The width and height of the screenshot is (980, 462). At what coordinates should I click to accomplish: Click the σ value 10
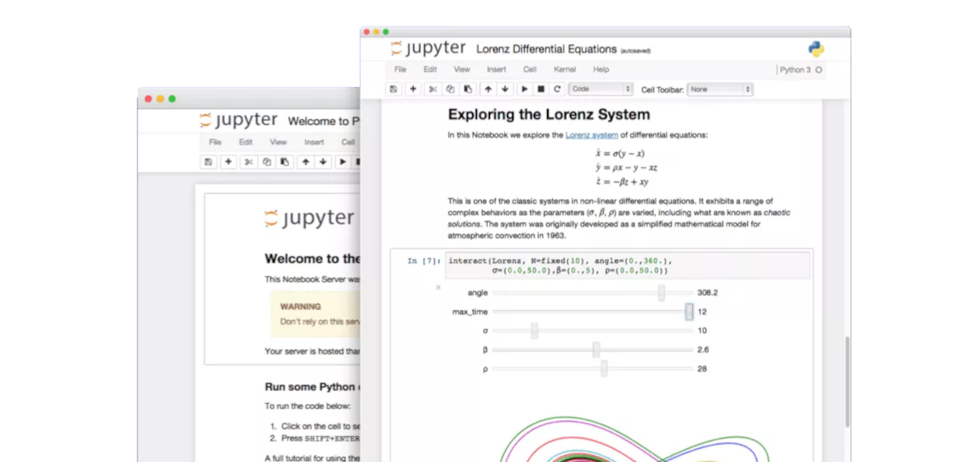(702, 331)
